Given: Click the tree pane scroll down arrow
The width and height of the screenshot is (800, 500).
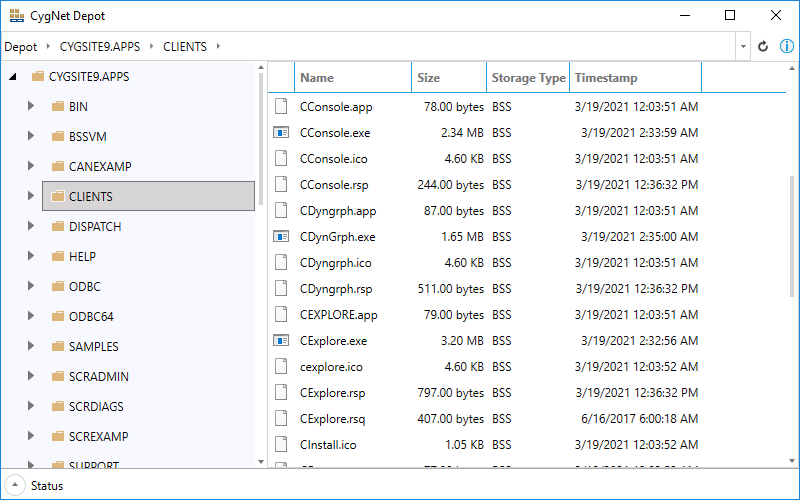Looking at the screenshot, I should [x=261, y=462].
